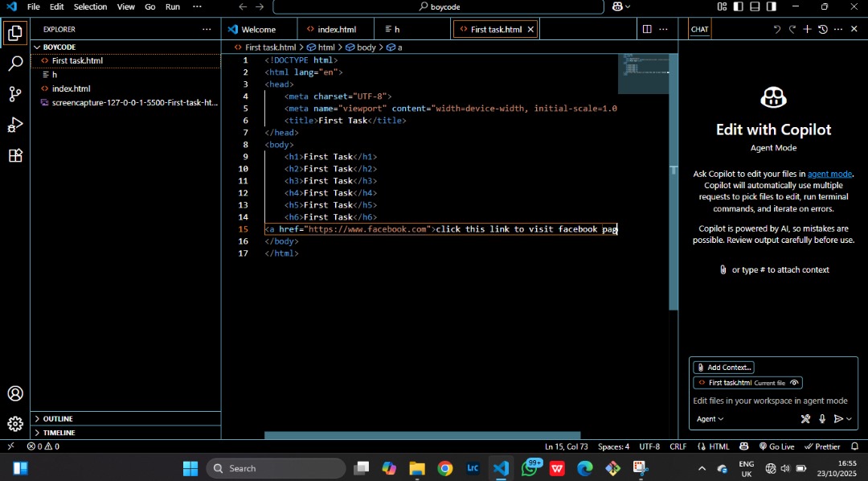Activate the microphone for voice chat input
Image resolution: width=868 pixels, height=481 pixels.
(821, 418)
